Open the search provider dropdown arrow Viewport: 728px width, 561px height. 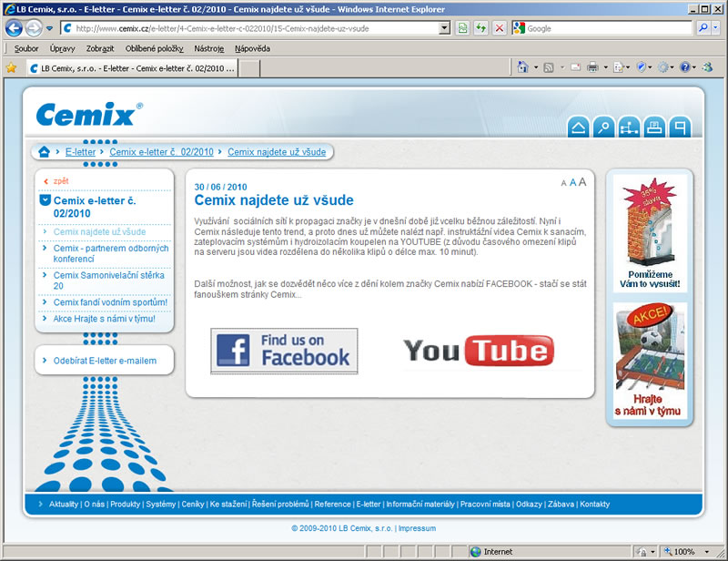tap(717, 28)
